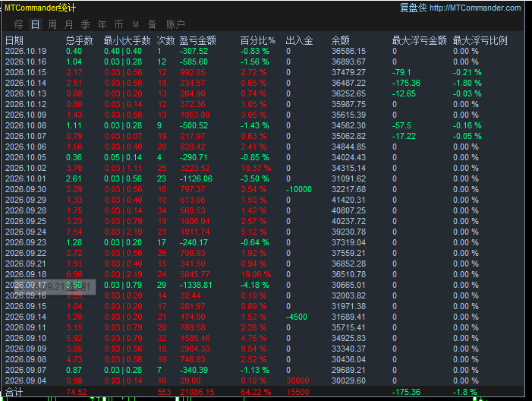
Task: Click lots range 0.05 | 0.14
Action: pyautogui.click(x=123, y=157)
